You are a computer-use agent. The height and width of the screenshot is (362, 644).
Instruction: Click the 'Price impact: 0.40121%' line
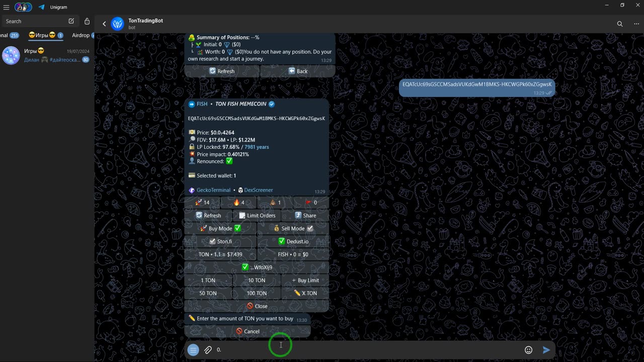click(x=218, y=154)
